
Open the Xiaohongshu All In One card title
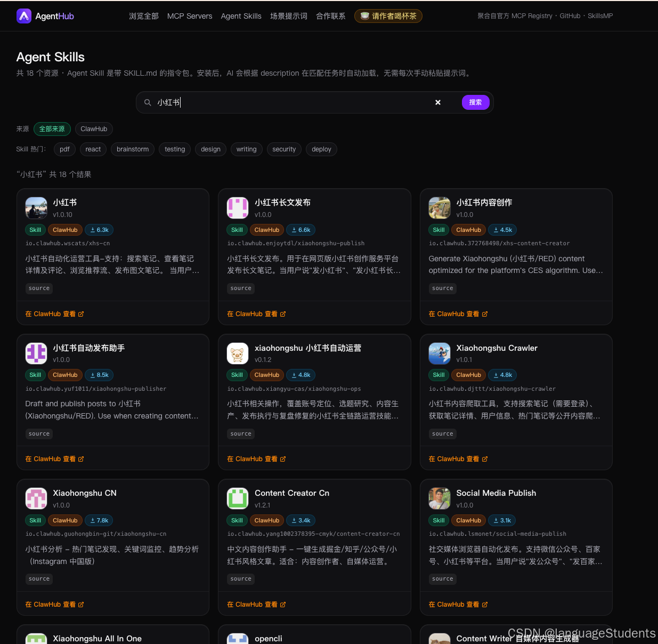tap(98, 639)
